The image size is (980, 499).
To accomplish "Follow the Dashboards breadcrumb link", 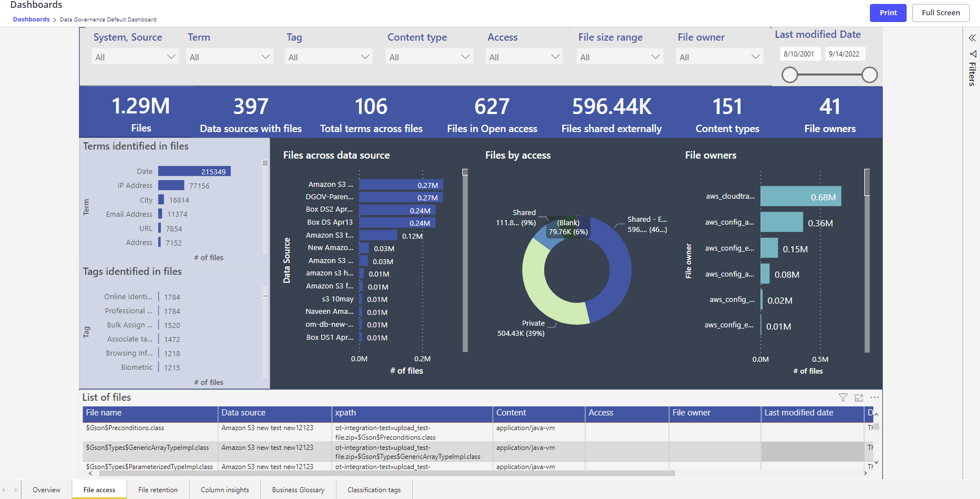I will (32, 19).
